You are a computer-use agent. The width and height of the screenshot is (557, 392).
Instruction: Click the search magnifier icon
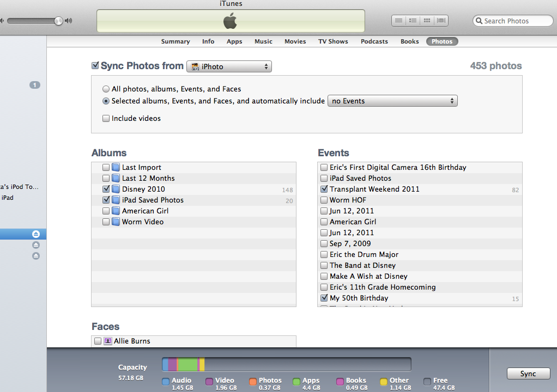click(479, 21)
